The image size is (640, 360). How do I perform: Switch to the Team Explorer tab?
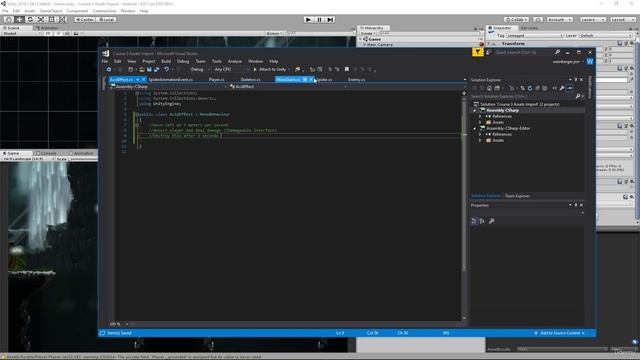(x=517, y=196)
